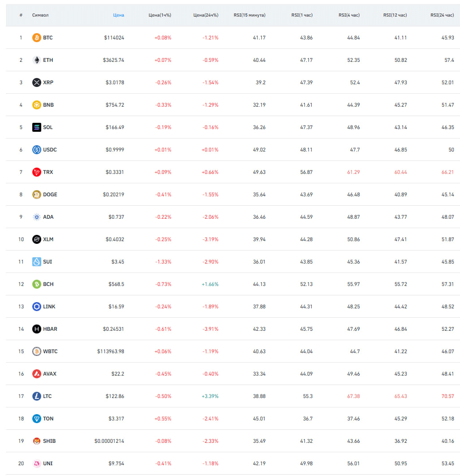Viewport: 460px width, 476px height.
Task: Click the AVAX coin icon
Action: click(x=36, y=374)
